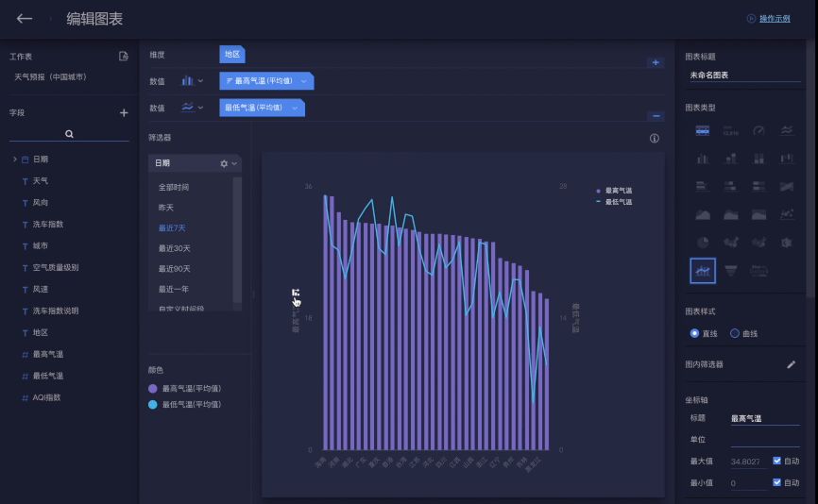Click the axis 标题 field showing 最高气温
Screen dimensions: 818x504
[x=765, y=418]
